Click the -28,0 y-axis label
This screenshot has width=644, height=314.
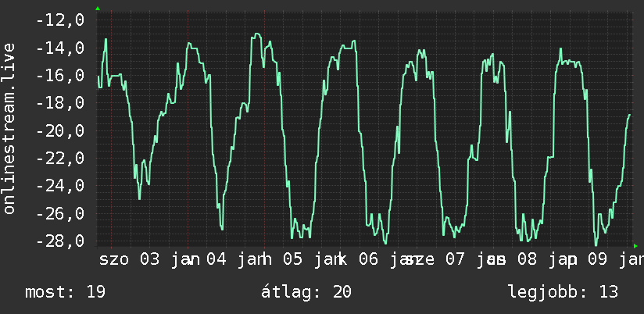60,241
